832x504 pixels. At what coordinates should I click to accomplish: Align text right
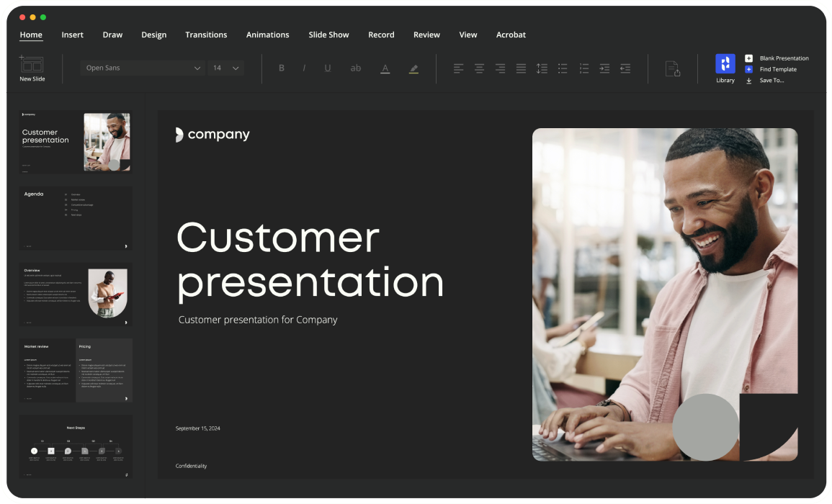(500, 68)
